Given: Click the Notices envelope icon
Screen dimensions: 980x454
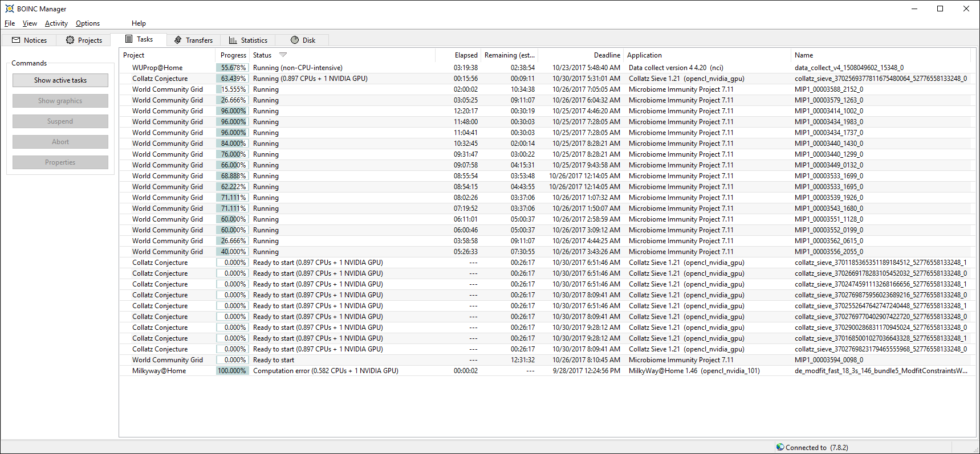Looking at the screenshot, I should tap(16, 40).
